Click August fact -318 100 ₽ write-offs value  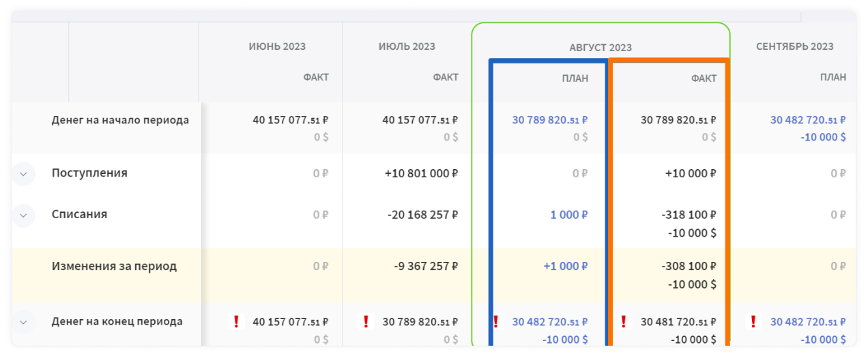[689, 215]
